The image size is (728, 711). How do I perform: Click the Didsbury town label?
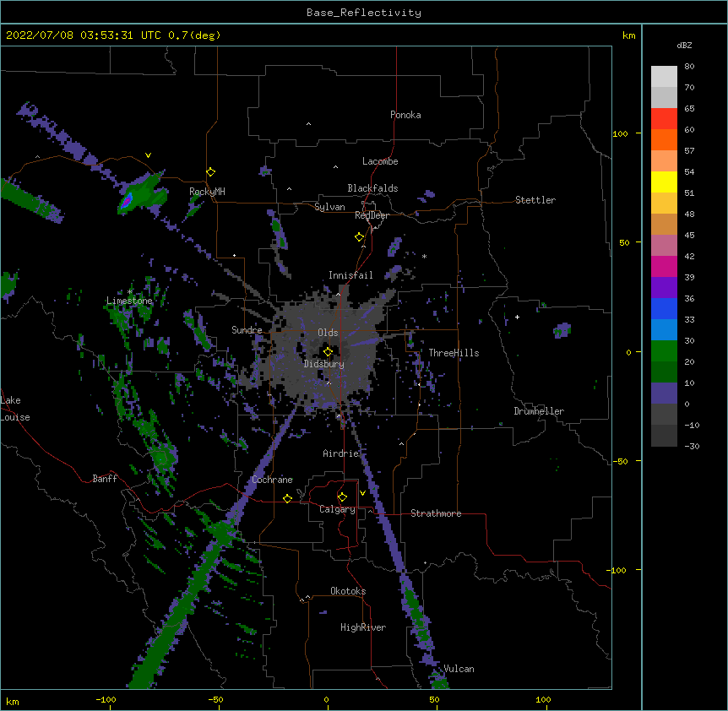(324, 364)
